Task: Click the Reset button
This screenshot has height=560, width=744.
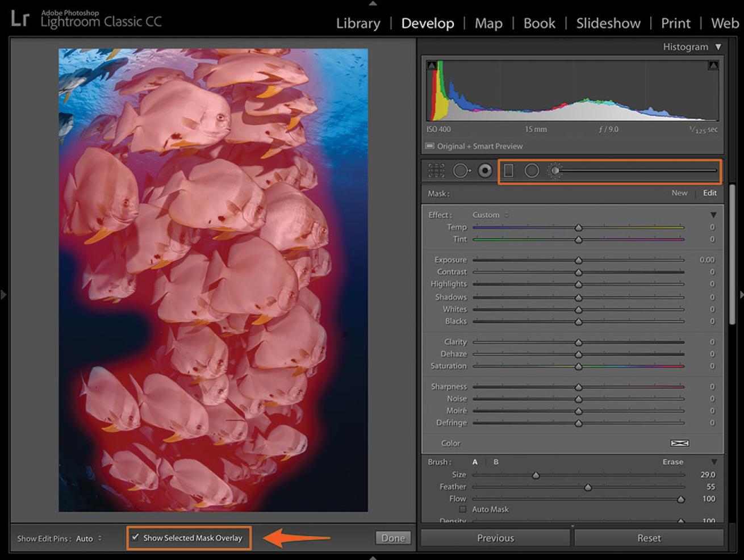Action: (649, 538)
